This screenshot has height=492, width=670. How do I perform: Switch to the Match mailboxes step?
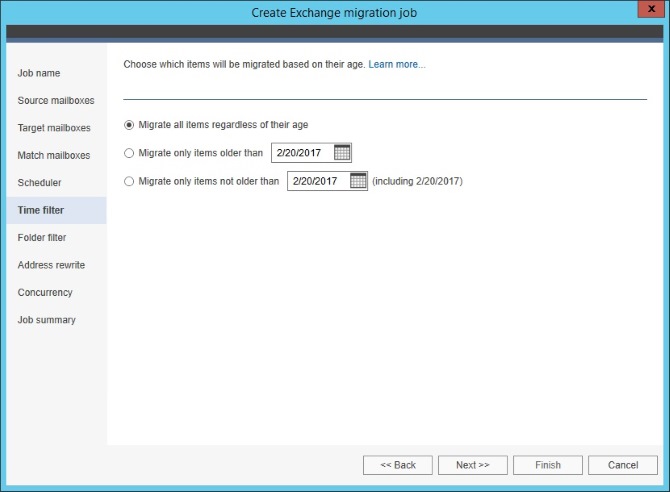54,155
